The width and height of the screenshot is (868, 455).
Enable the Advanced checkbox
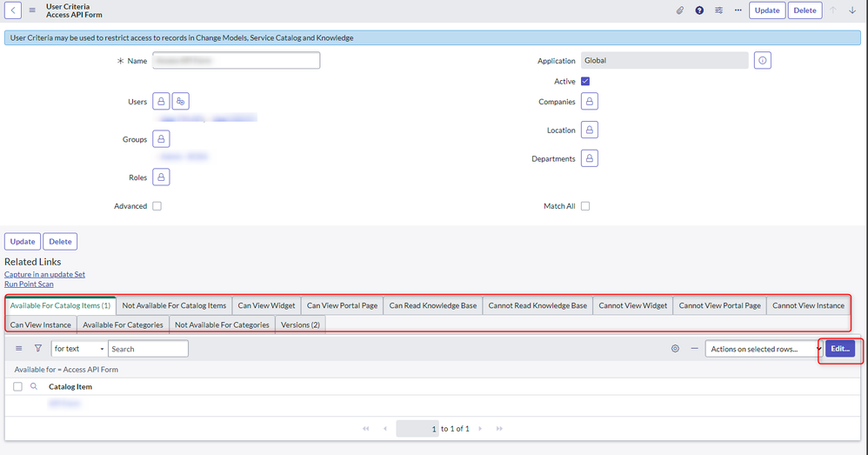pos(157,206)
